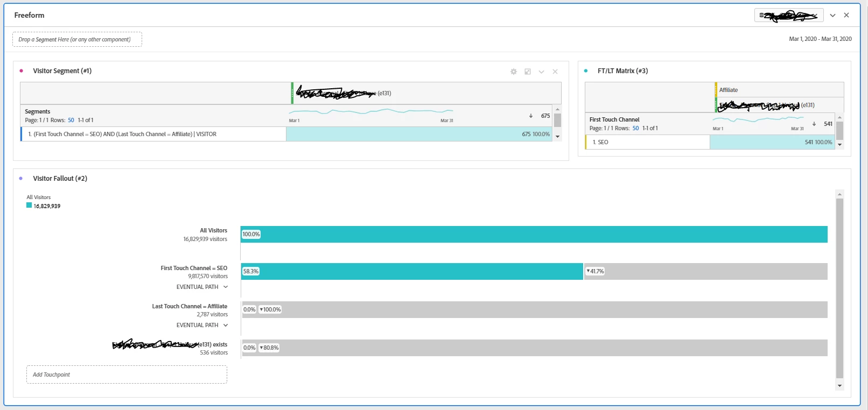Click the 675 100.0% segment cell
Image resolution: width=868 pixels, height=410 pixels.
tap(419, 134)
